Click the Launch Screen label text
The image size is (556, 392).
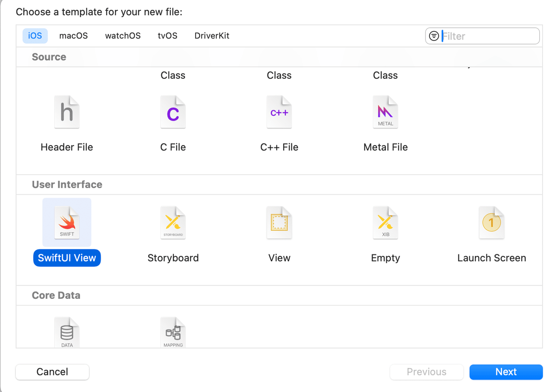click(x=492, y=258)
